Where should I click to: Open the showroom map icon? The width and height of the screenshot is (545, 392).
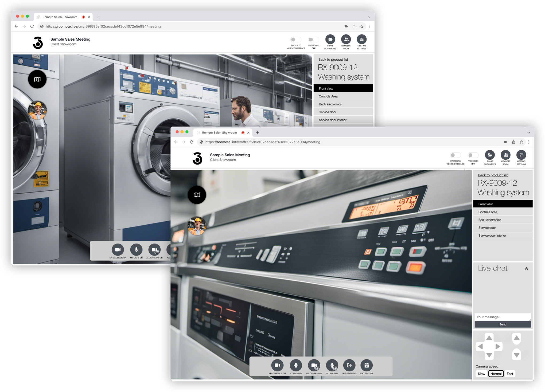coord(197,195)
